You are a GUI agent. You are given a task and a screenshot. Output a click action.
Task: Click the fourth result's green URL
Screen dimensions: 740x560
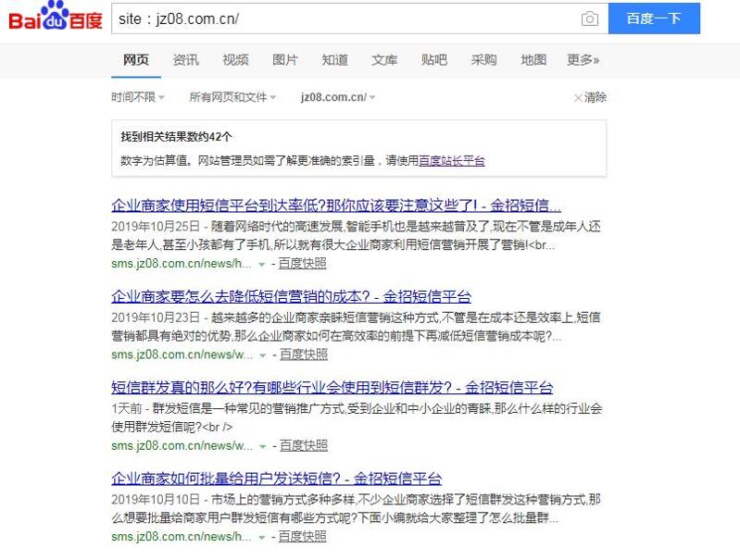pyautogui.click(x=182, y=537)
